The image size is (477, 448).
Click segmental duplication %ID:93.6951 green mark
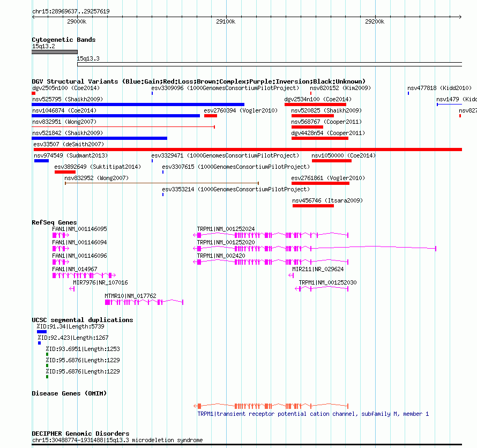point(47,354)
